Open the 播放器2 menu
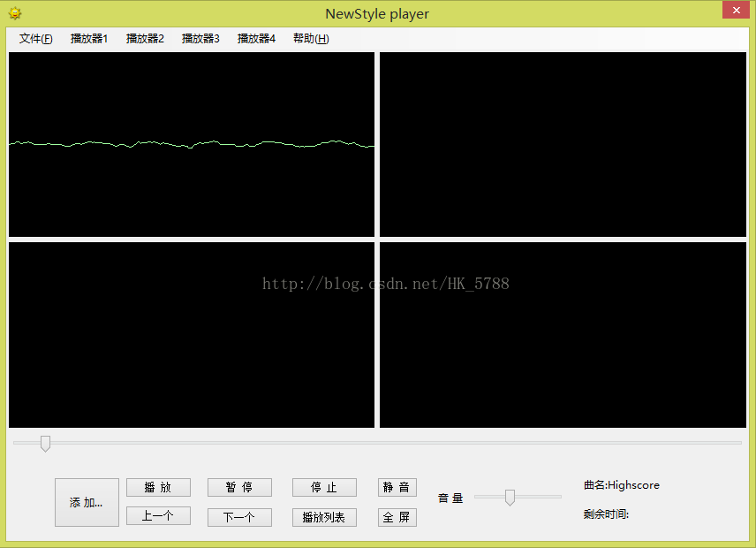Image resolution: width=756 pixels, height=548 pixels. click(145, 39)
